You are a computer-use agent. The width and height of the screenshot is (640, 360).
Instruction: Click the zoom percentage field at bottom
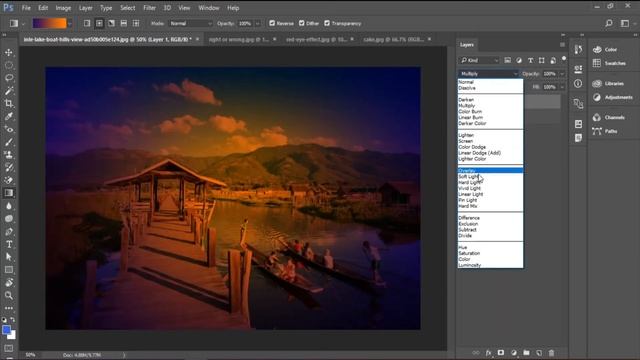[30, 355]
